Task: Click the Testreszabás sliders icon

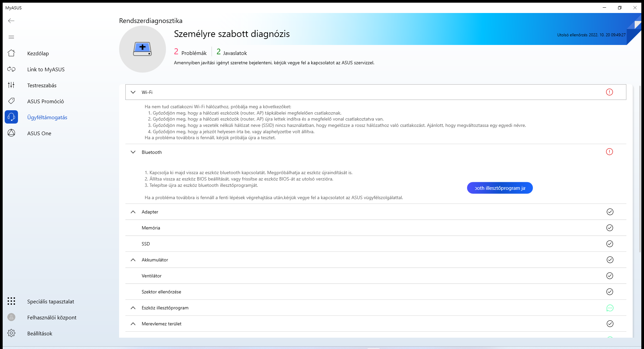Action: pyautogui.click(x=11, y=85)
